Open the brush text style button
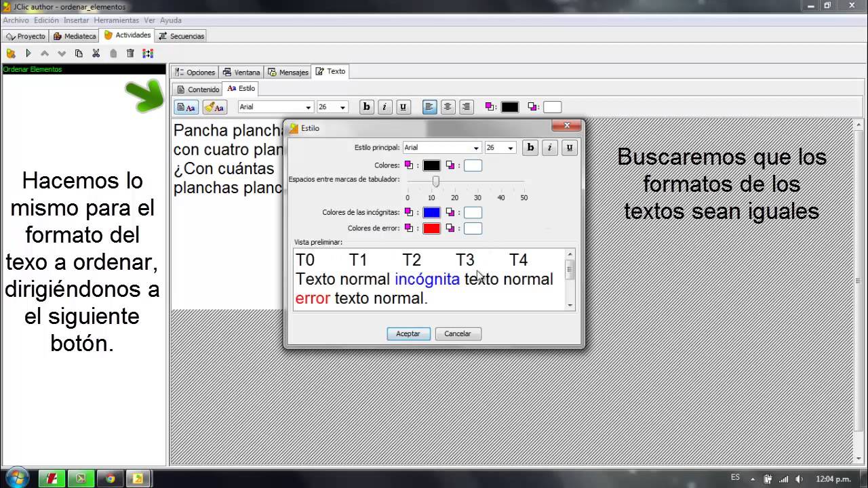Screen dimensions: 868x488 (214, 107)
